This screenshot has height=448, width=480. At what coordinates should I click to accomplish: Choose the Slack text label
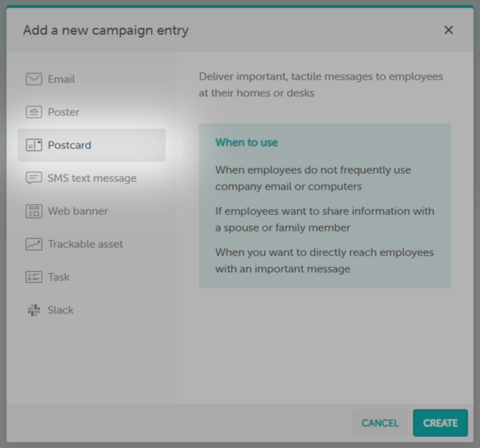click(60, 310)
